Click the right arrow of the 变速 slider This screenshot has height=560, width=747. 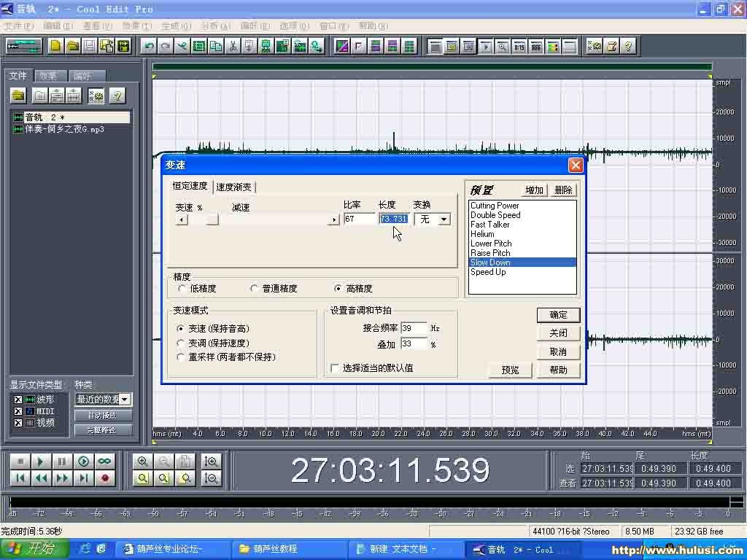point(333,219)
